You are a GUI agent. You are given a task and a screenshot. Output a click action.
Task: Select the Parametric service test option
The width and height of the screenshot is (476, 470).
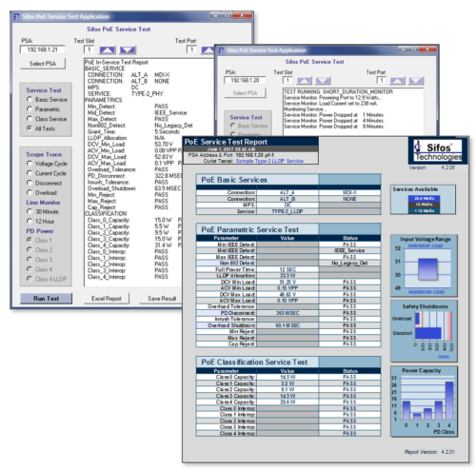30,109
